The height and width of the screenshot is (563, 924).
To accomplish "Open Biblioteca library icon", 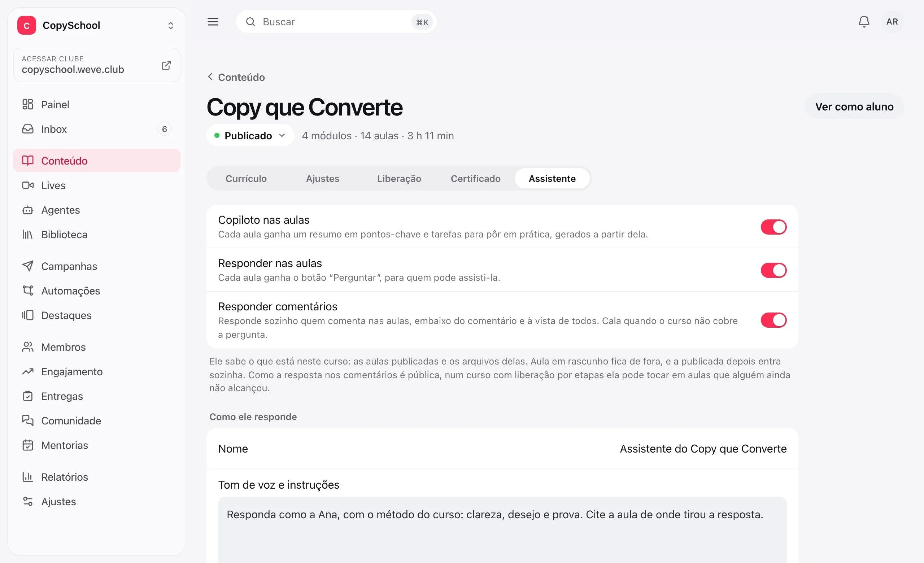I will tap(28, 234).
